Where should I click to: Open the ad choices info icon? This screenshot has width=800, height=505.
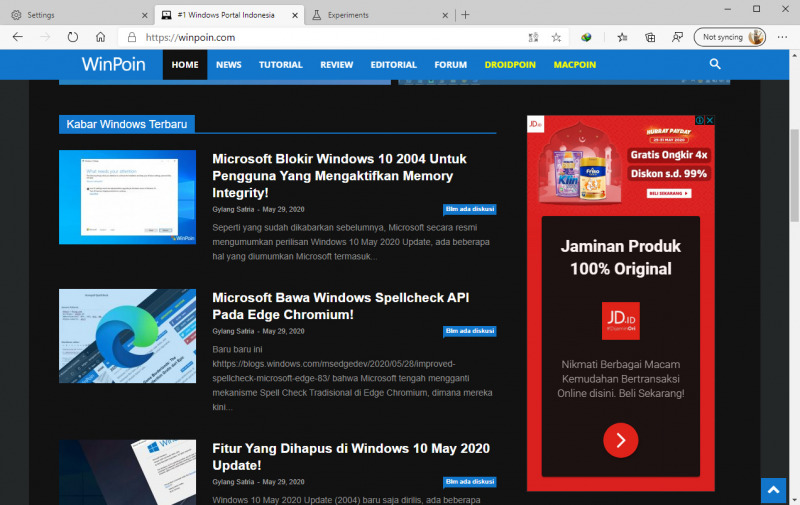[700, 120]
